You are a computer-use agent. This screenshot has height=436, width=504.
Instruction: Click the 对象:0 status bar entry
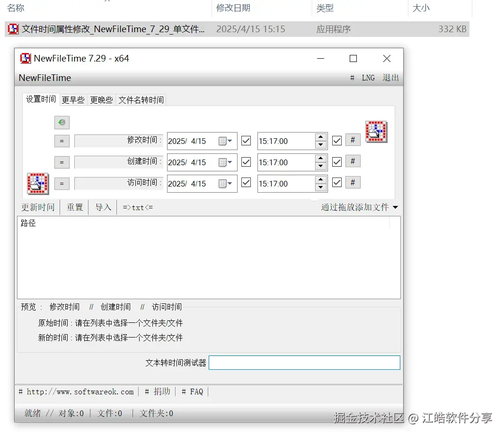[71, 413]
